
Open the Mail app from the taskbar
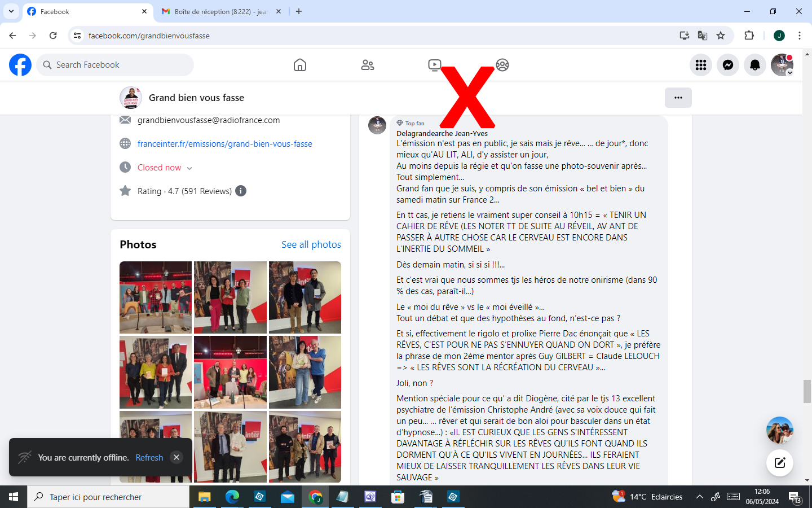288,497
